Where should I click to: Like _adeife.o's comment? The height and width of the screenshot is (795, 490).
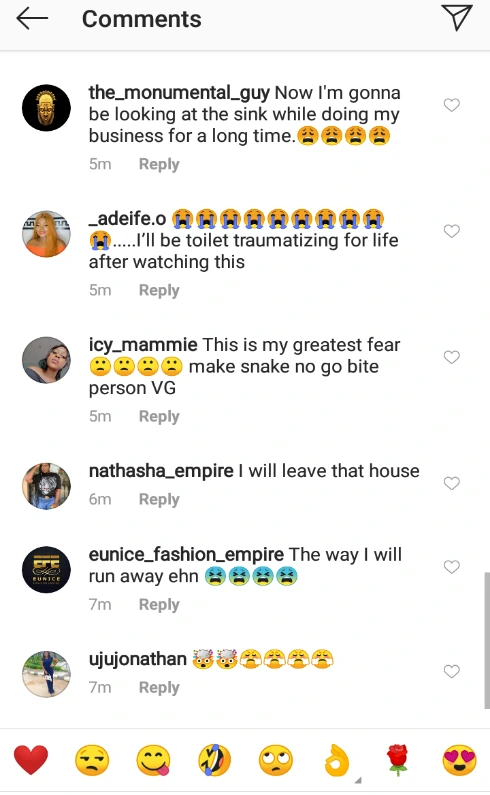[451, 231]
